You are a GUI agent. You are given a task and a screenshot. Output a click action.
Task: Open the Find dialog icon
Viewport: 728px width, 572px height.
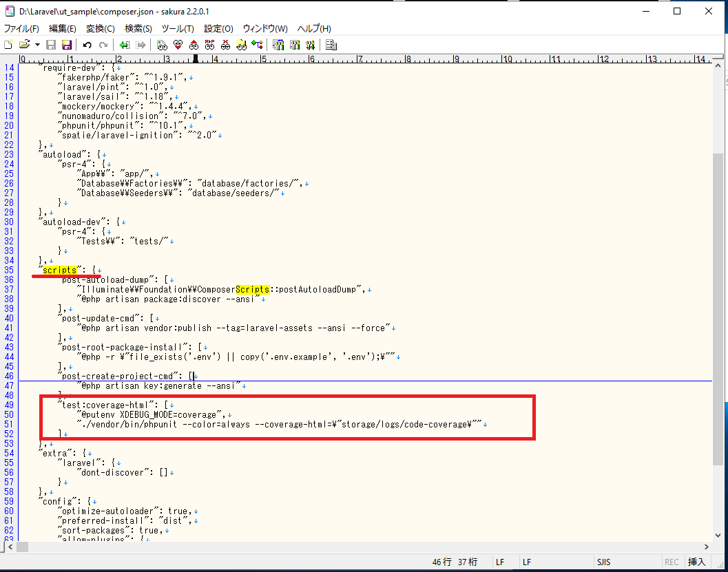point(162,45)
